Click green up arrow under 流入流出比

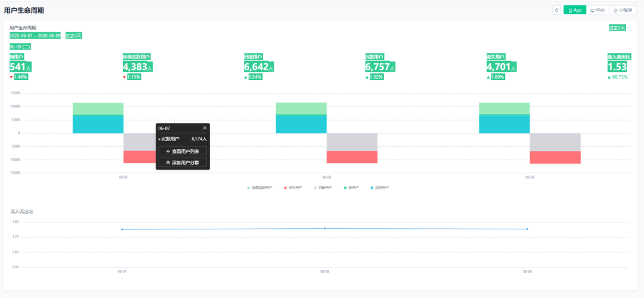click(609, 77)
